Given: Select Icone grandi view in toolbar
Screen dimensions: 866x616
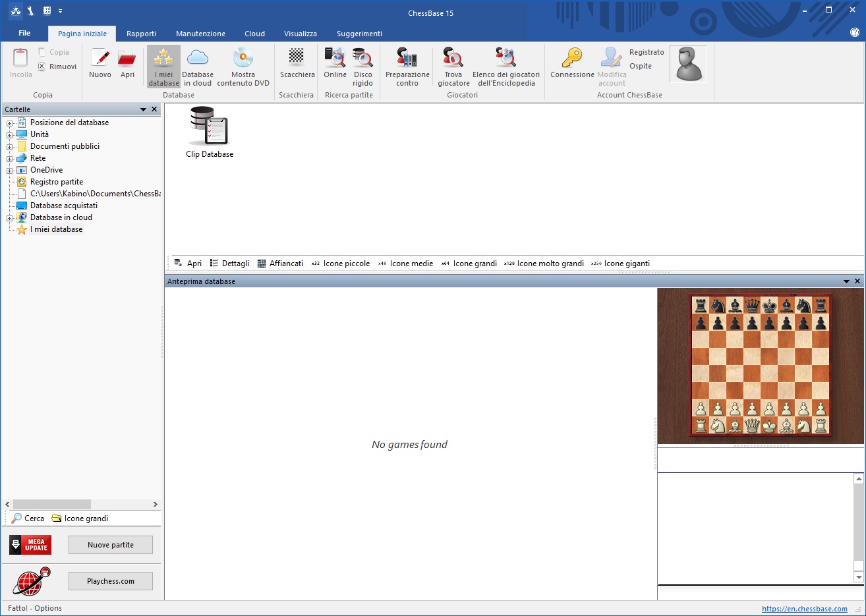Looking at the screenshot, I should [x=469, y=264].
